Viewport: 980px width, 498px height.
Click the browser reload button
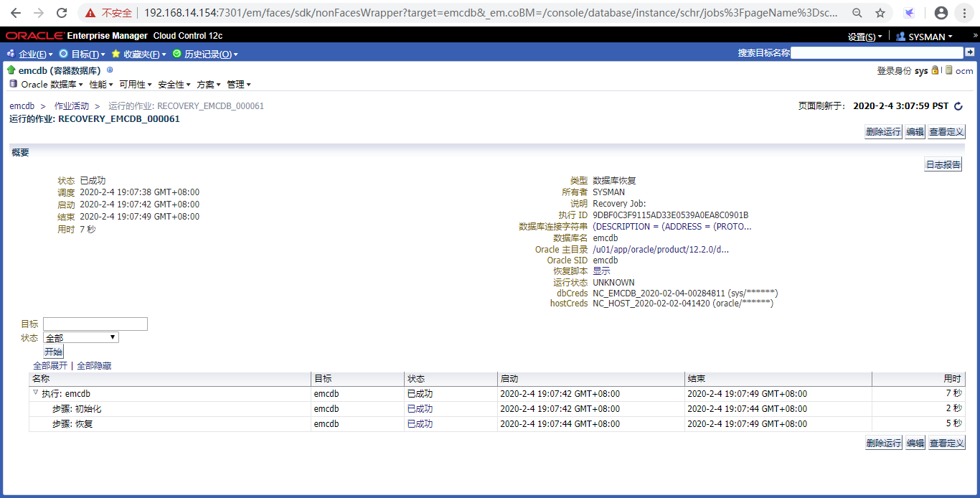(62, 13)
